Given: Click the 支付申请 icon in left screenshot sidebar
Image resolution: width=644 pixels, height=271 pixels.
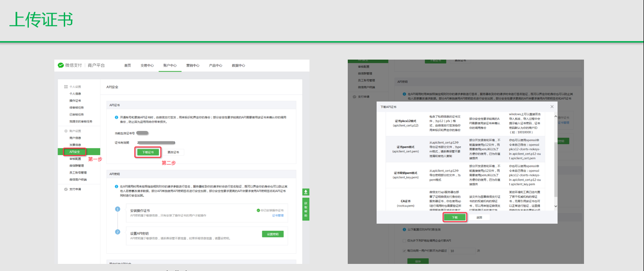Looking at the screenshot, I should (66, 189).
